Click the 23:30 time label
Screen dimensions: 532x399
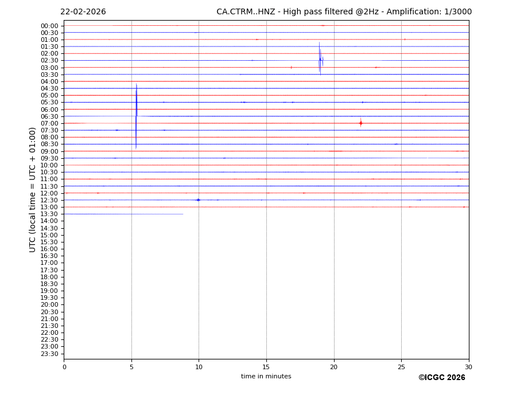coord(49,354)
